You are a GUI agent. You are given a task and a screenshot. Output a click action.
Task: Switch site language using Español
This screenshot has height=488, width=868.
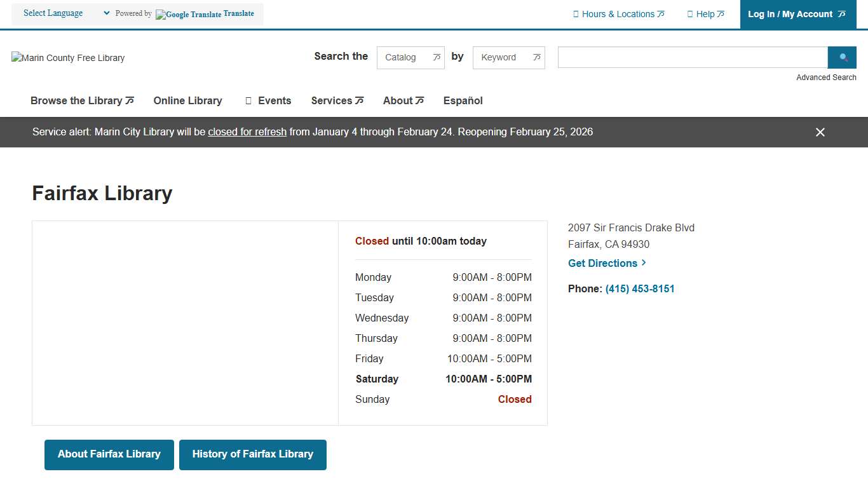click(x=463, y=100)
